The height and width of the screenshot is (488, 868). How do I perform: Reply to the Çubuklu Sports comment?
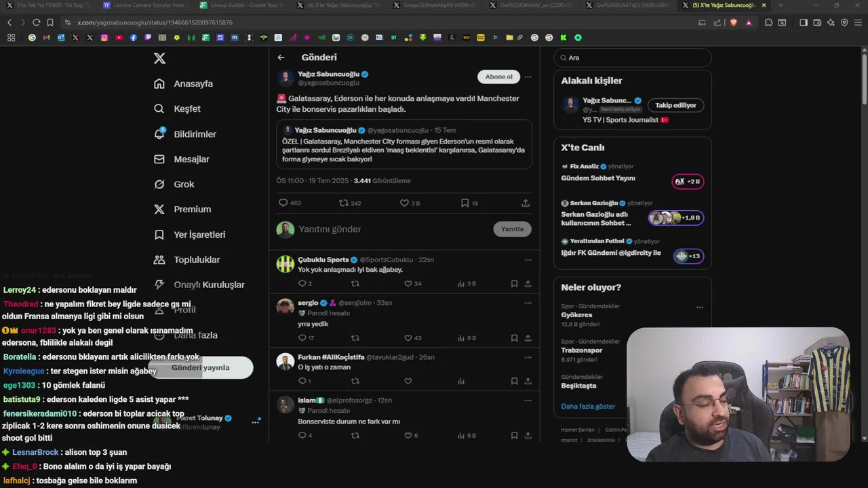pos(302,283)
